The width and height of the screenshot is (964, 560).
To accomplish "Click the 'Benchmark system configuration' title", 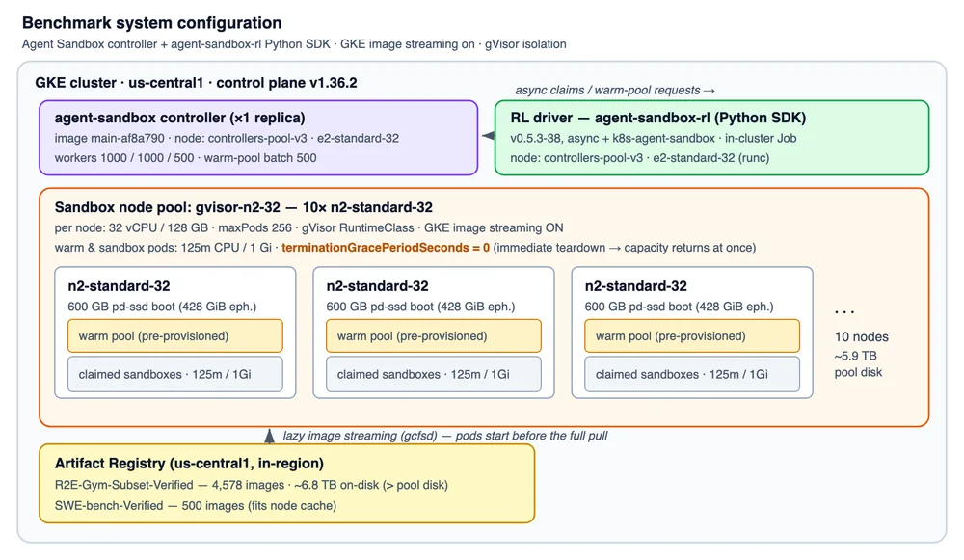I will [152, 23].
